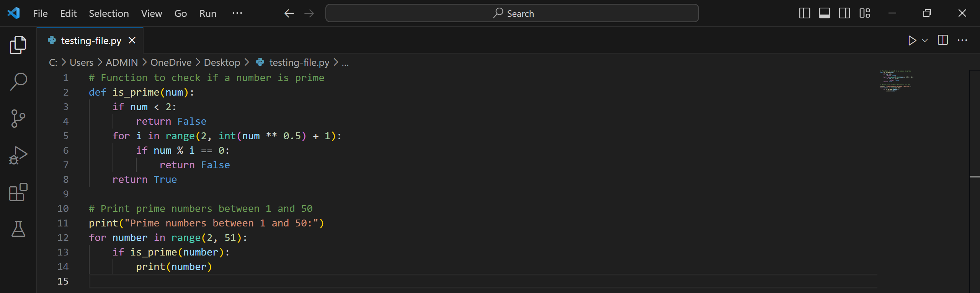Go back with the left arrow button
980x293 pixels.
pos(289,13)
